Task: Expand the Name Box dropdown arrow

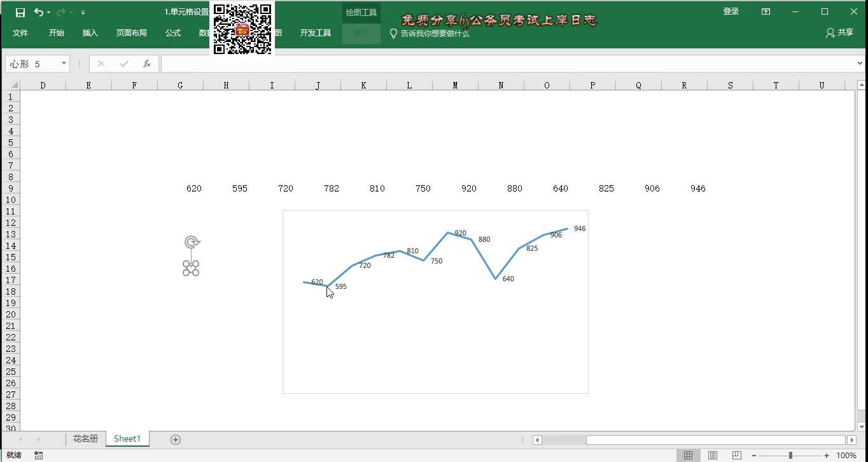Action: (x=64, y=64)
